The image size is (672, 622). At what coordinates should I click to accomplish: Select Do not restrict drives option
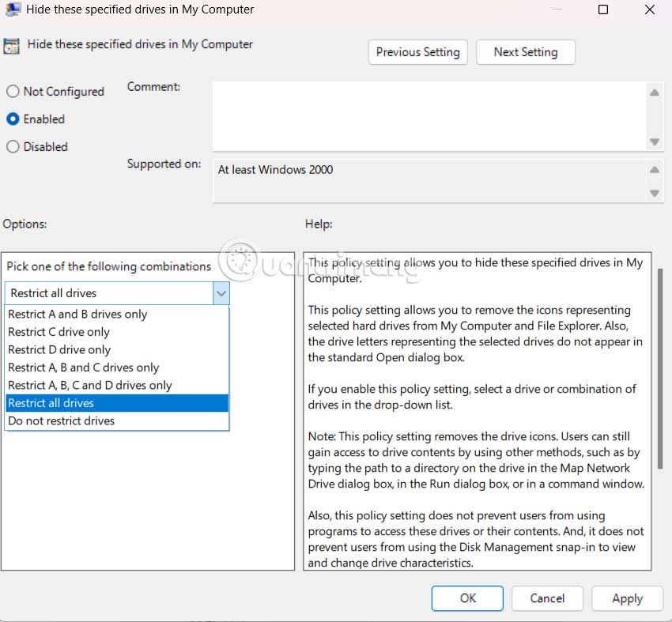point(117,421)
